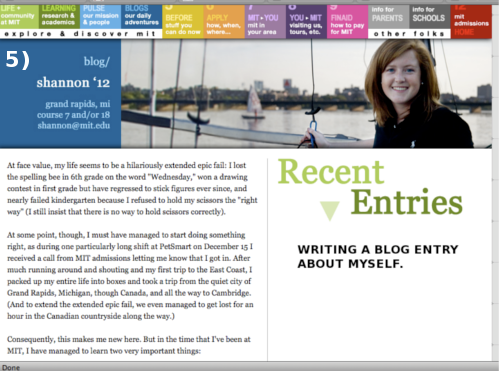Select the APPLY how, when, where tab

click(x=224, y=22)
